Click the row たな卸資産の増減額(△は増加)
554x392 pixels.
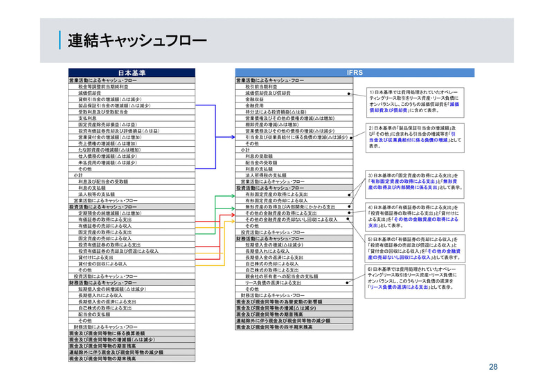(132, 150)
